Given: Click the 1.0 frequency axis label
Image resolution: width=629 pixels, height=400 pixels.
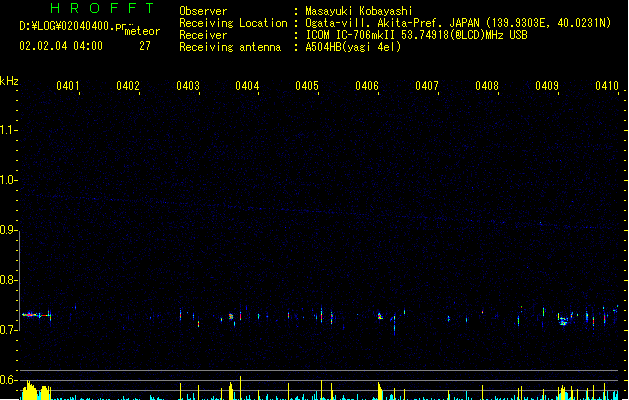Looking at the screenshot, I should click(8, 180).
